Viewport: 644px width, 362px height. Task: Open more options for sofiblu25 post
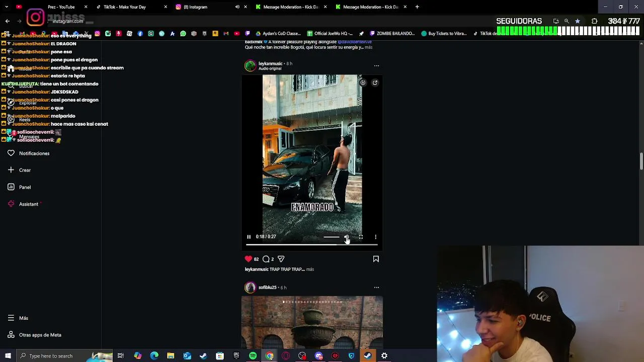376,288
